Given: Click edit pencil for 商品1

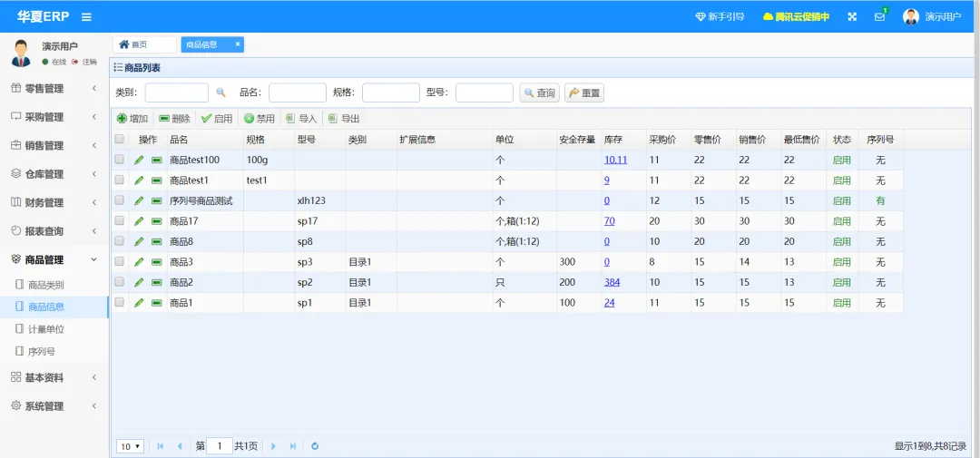Looking at the screenshot, I should [x=139, y=302].
